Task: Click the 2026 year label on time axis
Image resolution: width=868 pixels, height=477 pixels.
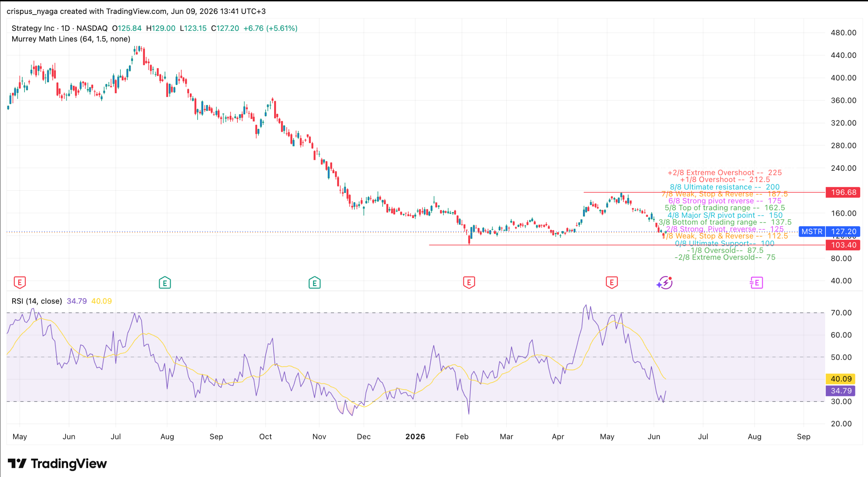Action: click(415, 437)
